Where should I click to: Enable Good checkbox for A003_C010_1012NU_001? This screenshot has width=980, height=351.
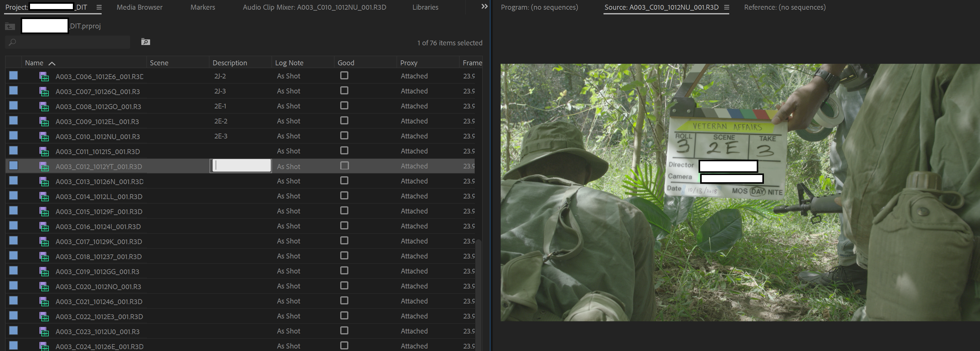pos(344,136)
